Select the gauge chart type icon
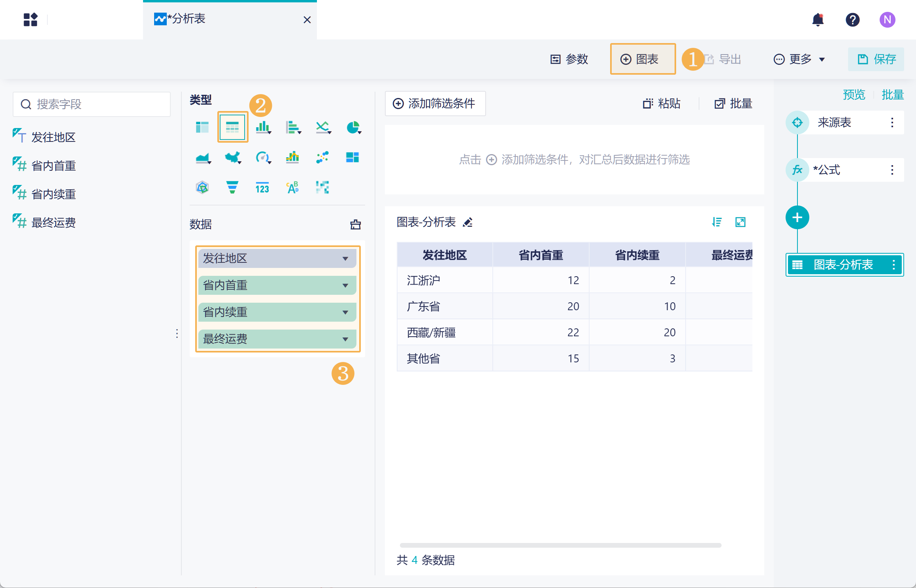The height and width of the screenshot is (588, 916). (x=262, y=158)
